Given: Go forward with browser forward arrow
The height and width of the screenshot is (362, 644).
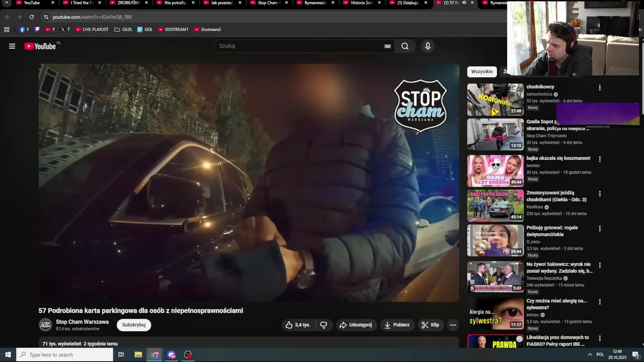Looking at the screenshot, I should 19,17.
